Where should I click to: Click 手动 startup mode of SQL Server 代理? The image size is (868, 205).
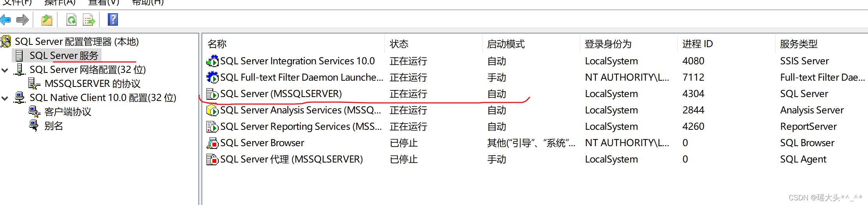[497, 159]
